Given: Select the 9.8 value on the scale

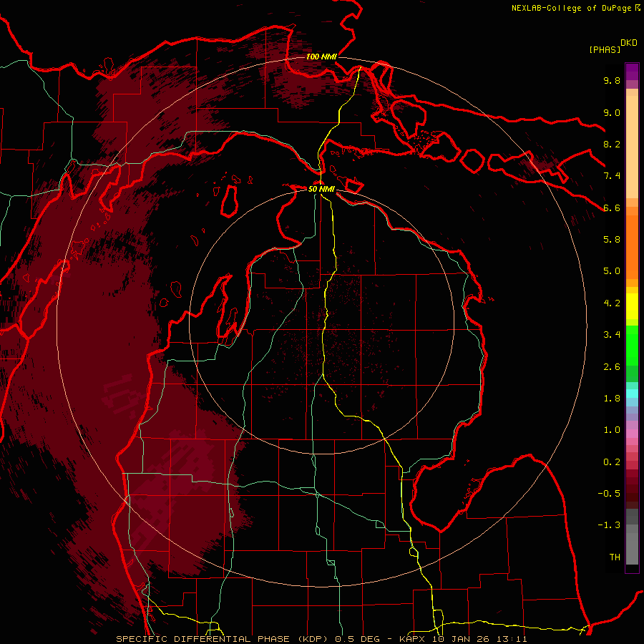Looking at the screenshot, I should pyautogui.click(x=612, y=80).
